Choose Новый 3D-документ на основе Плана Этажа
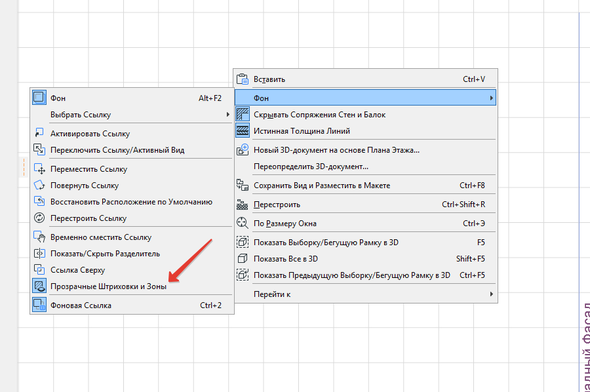 [x=365, y=150]
